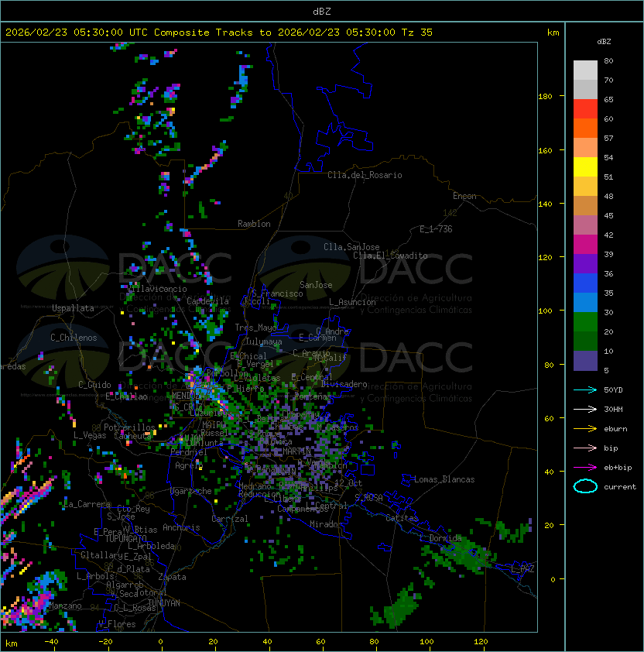644x652 pixels.
Task: Click the 'L_Dormida' map label
Action: [x=440, y=538]
